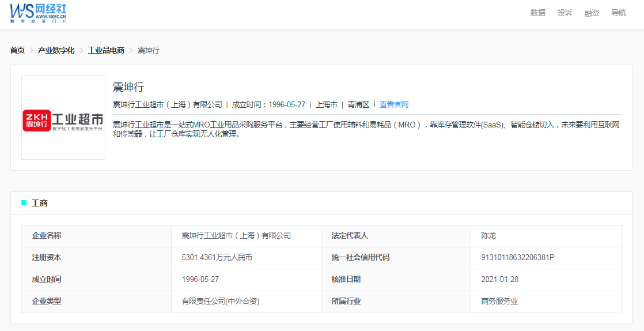This screenshot has width=644, height=331.
Task: Select table date 1996-05-27
Action: [x=200, y=280]
